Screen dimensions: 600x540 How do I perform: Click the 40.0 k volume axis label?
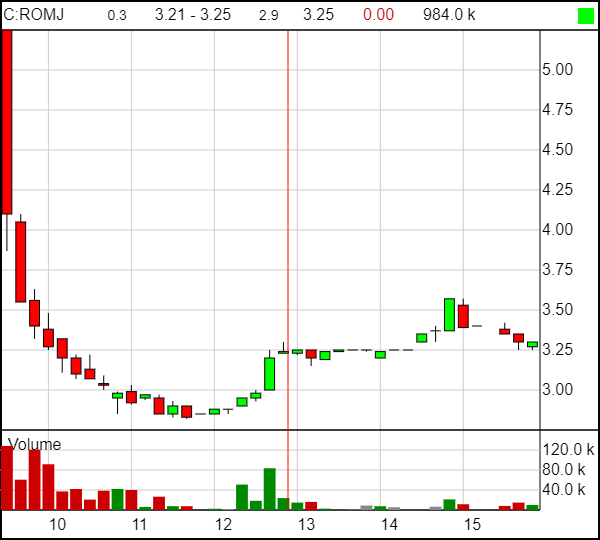point(564,489)
